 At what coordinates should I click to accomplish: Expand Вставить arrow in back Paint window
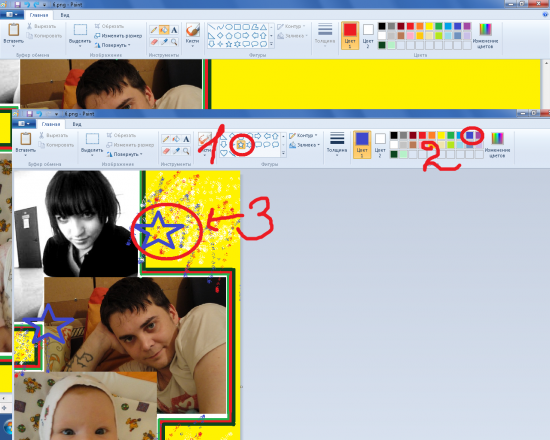(14, 45)
